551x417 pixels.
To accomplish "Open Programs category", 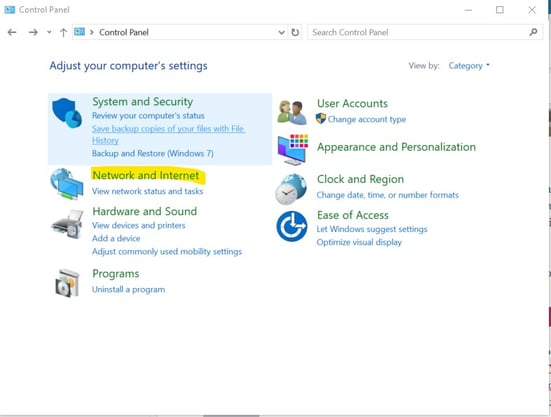I will tap(116, 274).
